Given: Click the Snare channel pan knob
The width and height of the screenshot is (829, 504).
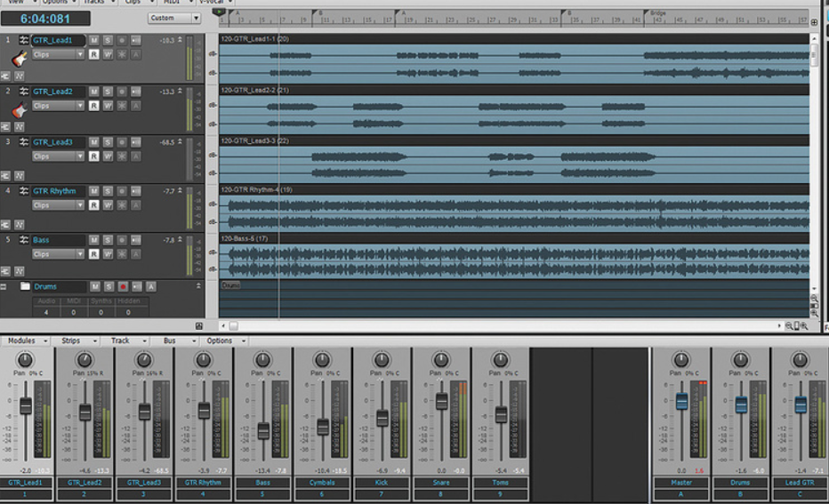Looking at the screenshot, I should coord(441,360).
